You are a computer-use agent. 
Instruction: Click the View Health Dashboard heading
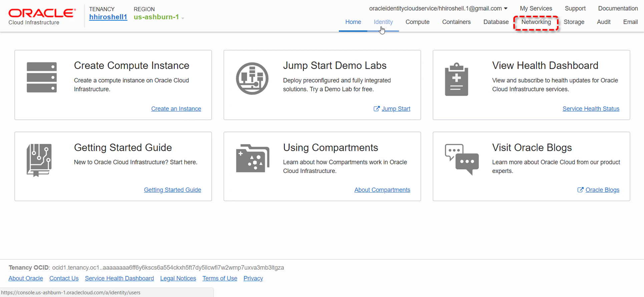[x=545, y=66]
